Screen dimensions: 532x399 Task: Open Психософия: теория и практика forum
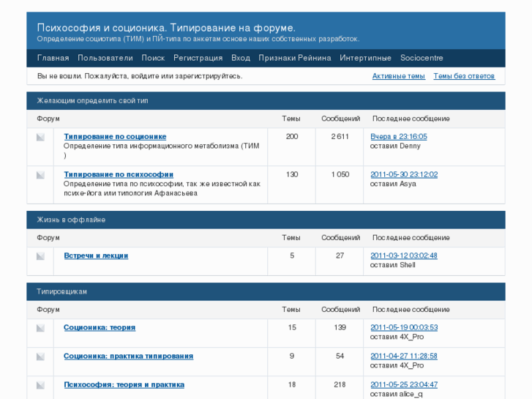coord(124,385)
